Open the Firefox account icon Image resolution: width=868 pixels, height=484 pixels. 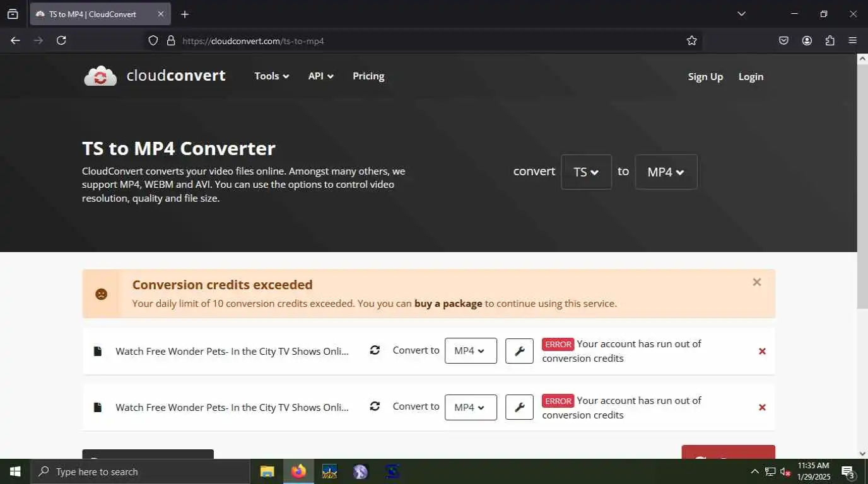[x=807, y=40]
